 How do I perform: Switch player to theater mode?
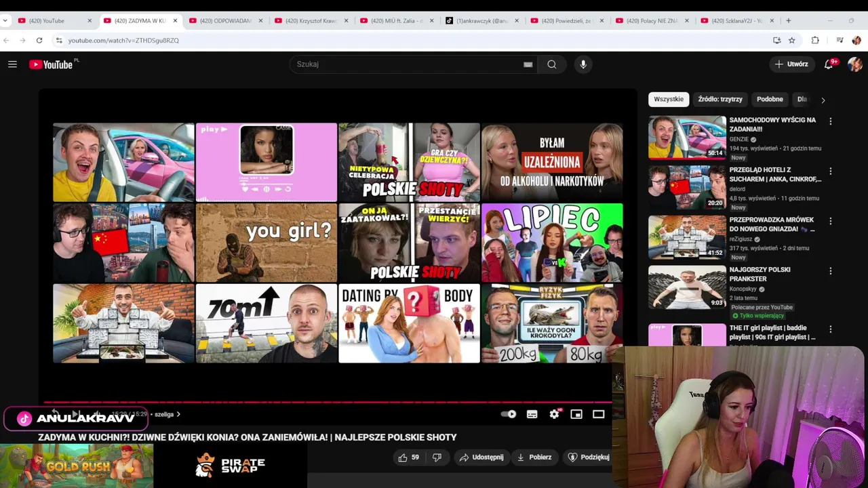click(598, 414)
